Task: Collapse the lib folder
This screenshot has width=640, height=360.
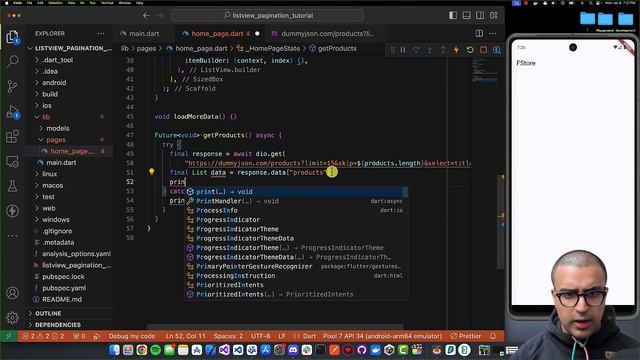Action: click(37, 117)
